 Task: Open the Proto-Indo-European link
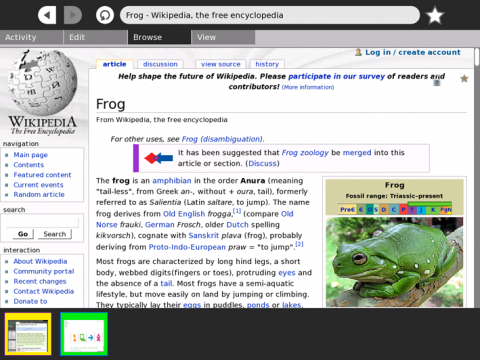coord(187,247)
